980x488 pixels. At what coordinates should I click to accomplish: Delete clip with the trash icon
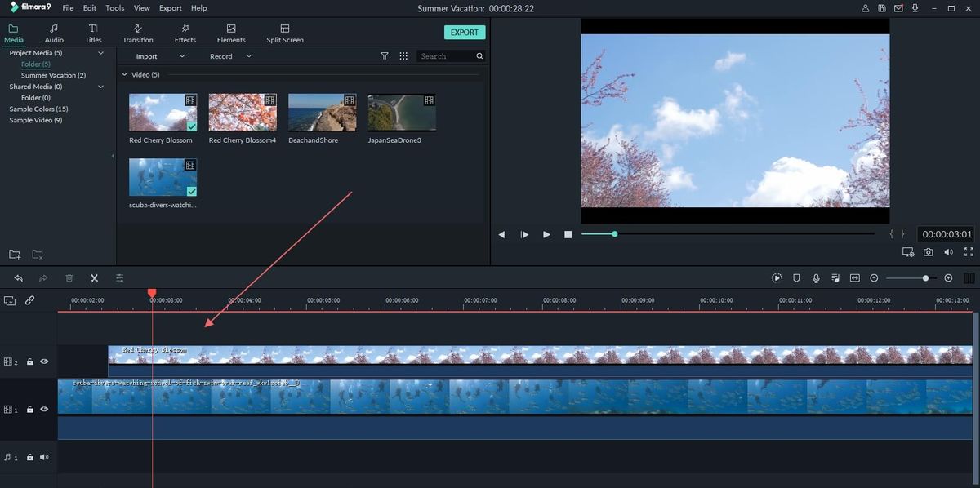pyautogui.click(x=69, y=278)
